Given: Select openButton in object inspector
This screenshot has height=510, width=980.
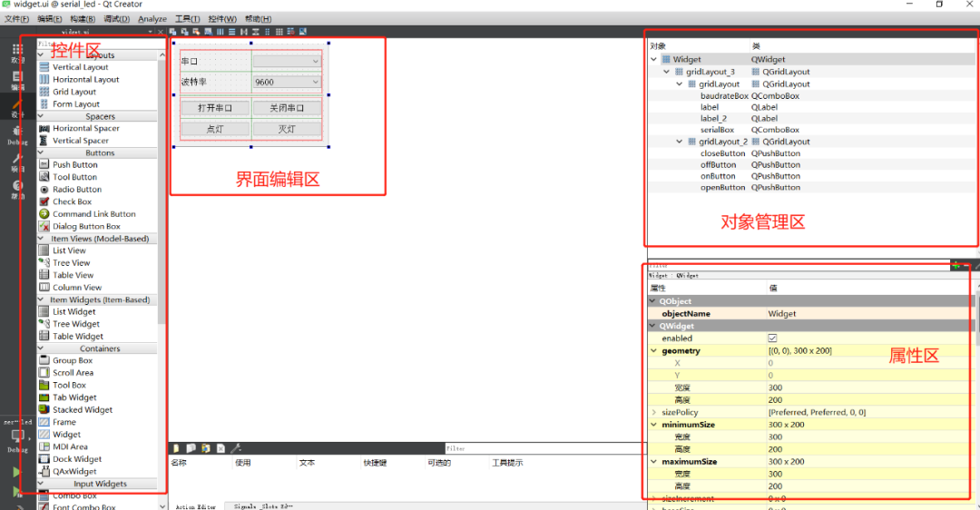Looking at the screenshot, I should pyautogui.click(x=722, y=188).
